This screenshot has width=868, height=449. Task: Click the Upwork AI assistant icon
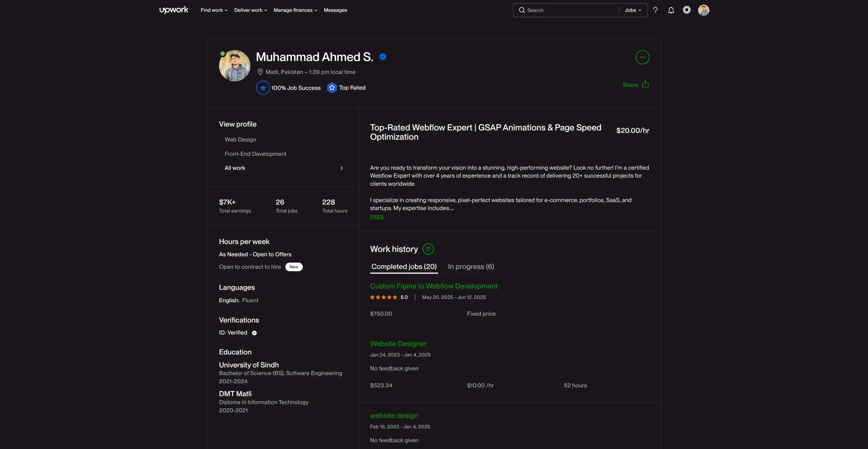coord(687,10)
